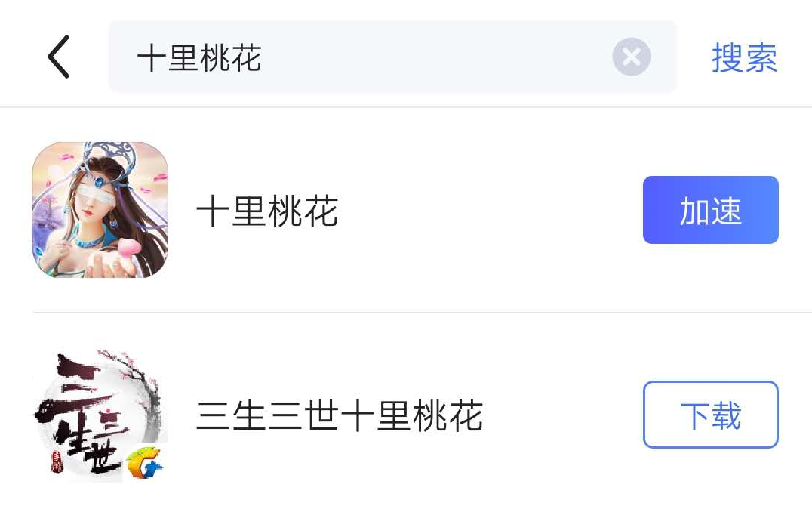
Task: Open the 十里桃花 game icon
Action: [x=100, y=210]
